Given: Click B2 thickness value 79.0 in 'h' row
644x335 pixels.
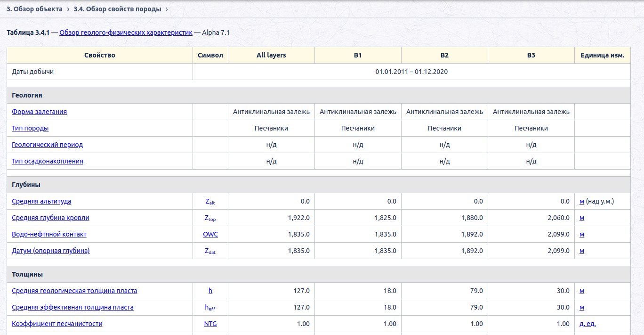Looking at the screenshot, I should point(476,291).
